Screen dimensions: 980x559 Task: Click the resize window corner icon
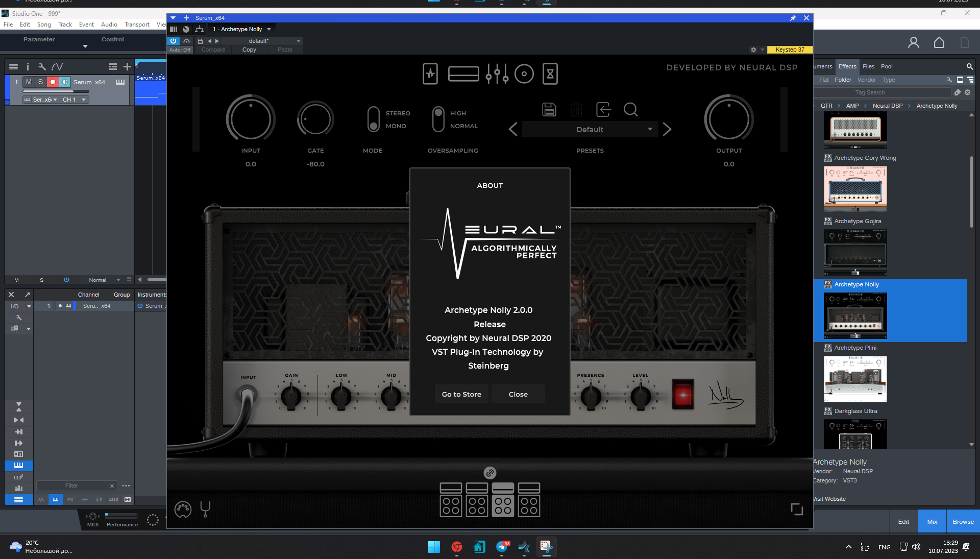click(x=796, y=509)
